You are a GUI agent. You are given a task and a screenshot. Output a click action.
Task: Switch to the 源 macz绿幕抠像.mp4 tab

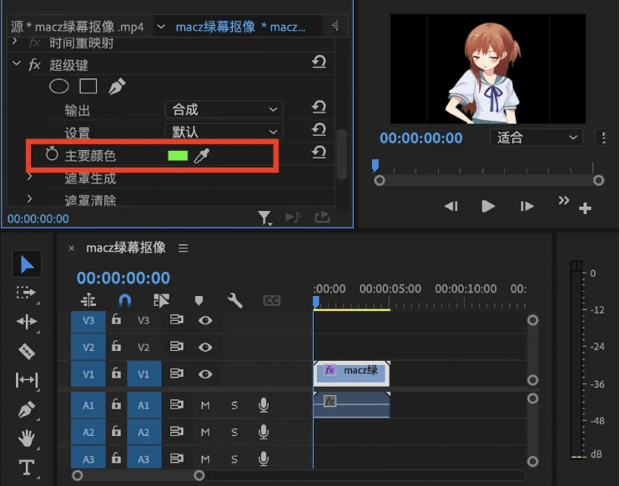[78, 27]
